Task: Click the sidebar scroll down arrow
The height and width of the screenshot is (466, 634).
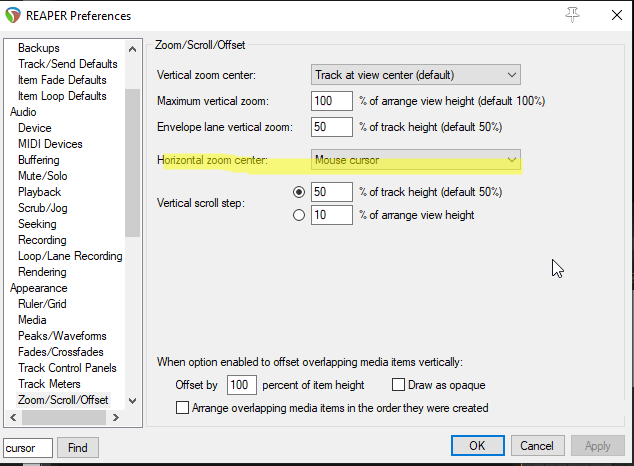Action: 132,401
